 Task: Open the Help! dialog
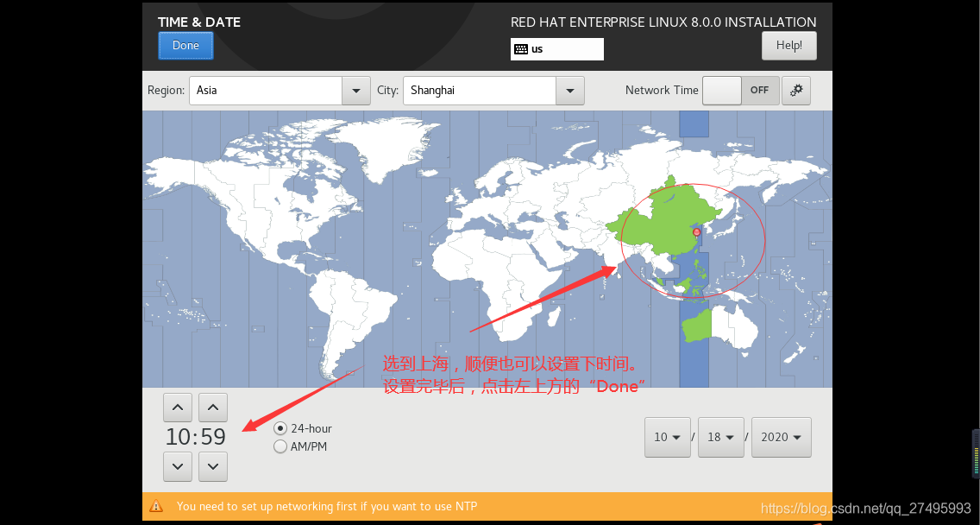click(788, 46)
